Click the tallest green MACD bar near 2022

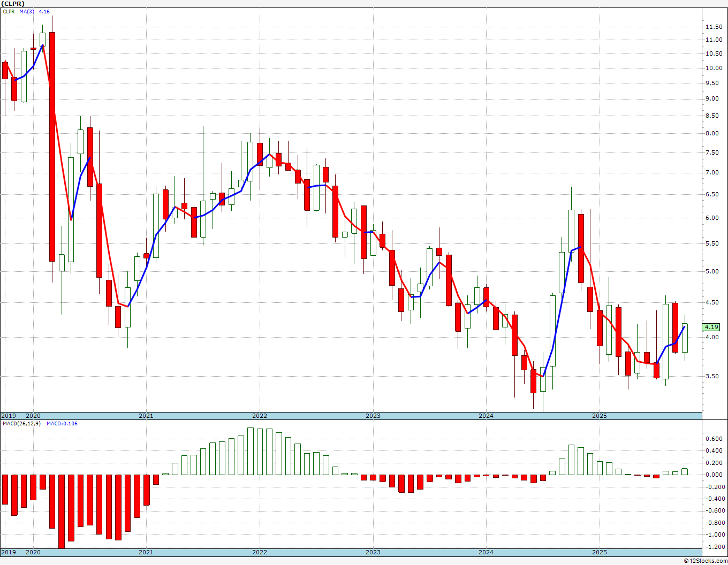click(x=250, y=451)
